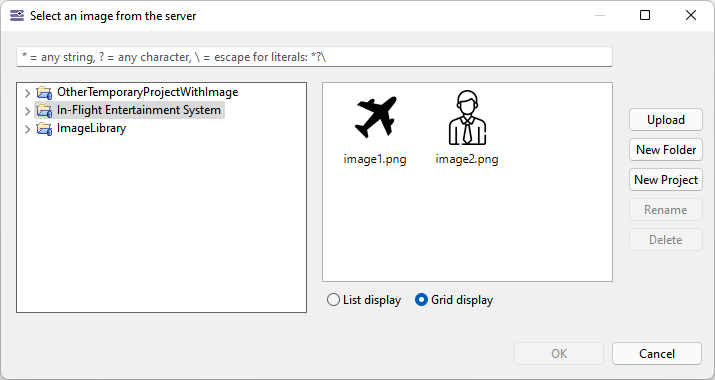Click the dialog's app icon in title bar
Image resolution: width=715 pixels, height=380 pixels.
click(17, 16)
